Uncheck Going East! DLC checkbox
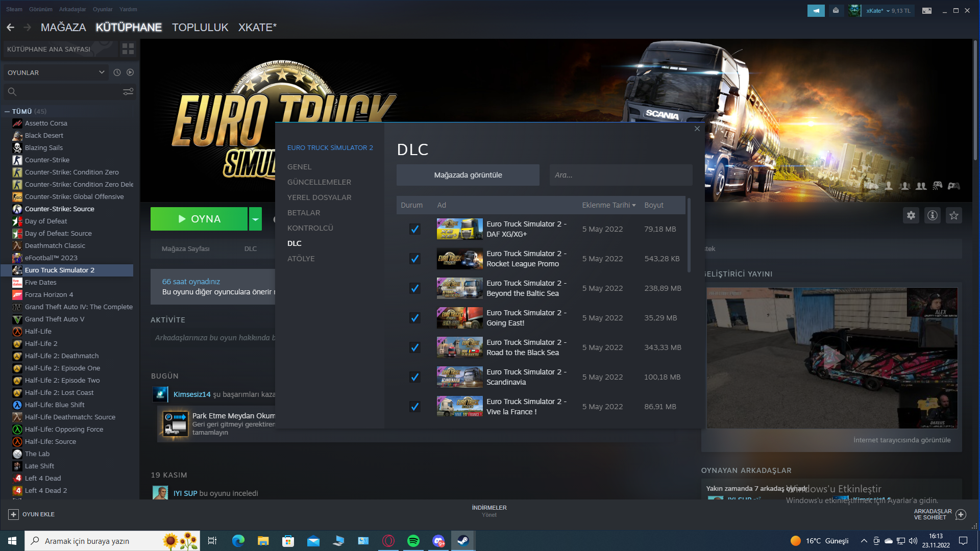Viewport: 980px width, 551px height. (x=415, y=318)
